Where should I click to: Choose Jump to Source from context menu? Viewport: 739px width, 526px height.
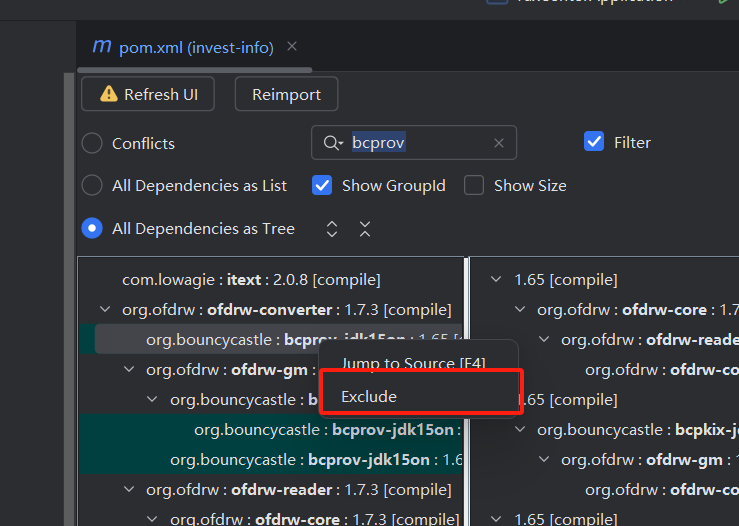(x=413, y=363)
